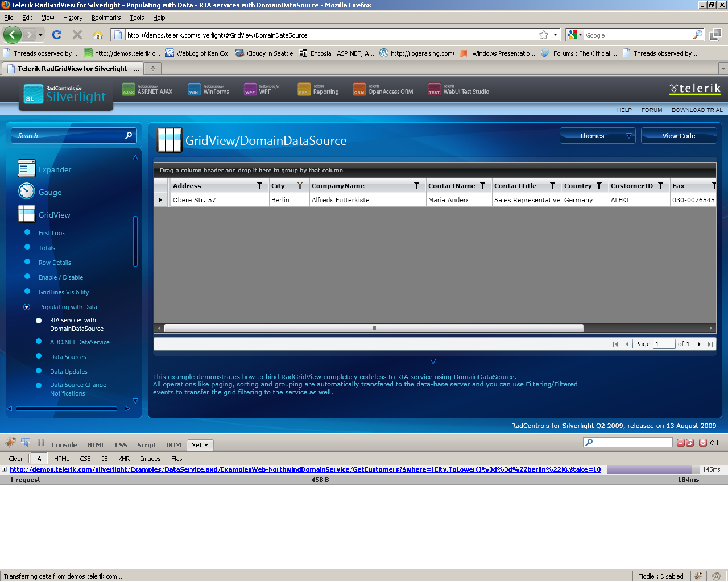The image size is (728, 582).
Task: Open the WinForms product demos
Action: (209, 90)
